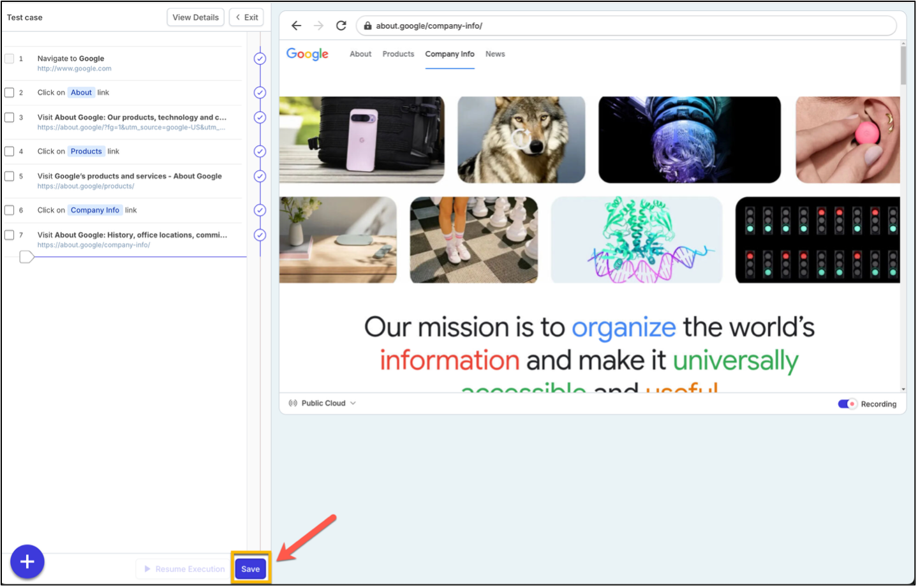Toggle the Recording switch

coord(847,404)
